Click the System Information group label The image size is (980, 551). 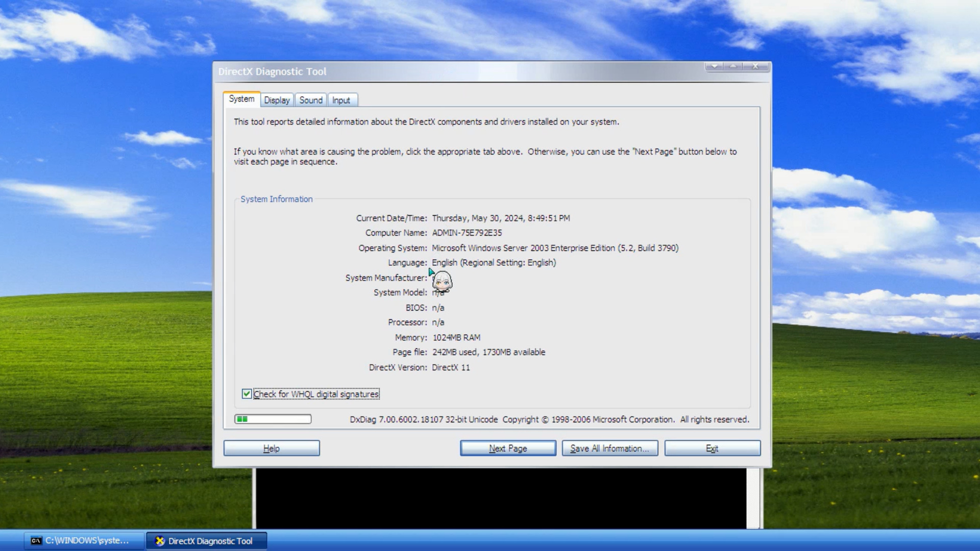click(x=277, y=199)
